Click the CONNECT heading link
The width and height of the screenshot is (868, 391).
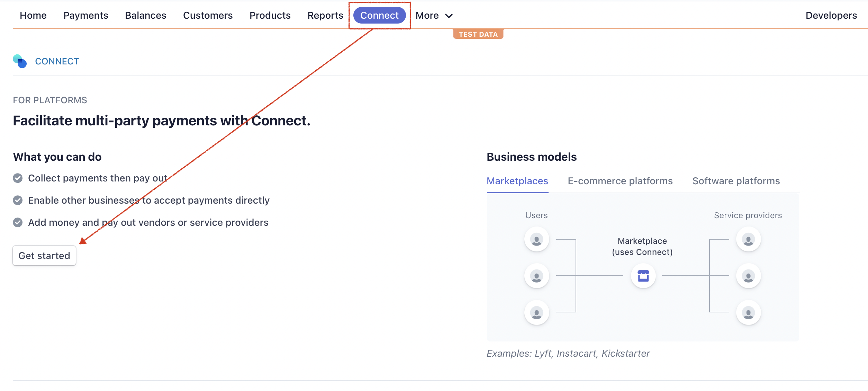point(57,61)
